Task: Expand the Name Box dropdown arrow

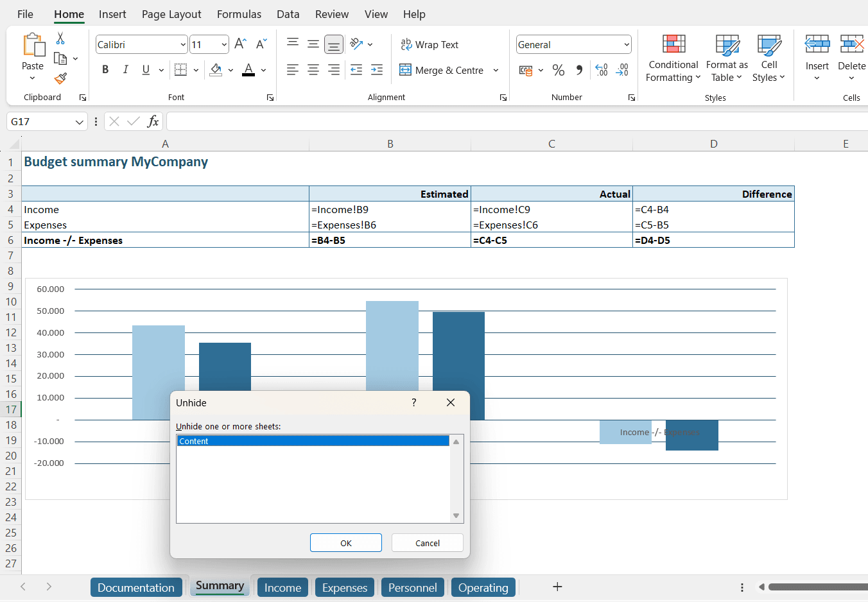Action: pos(80,122)
